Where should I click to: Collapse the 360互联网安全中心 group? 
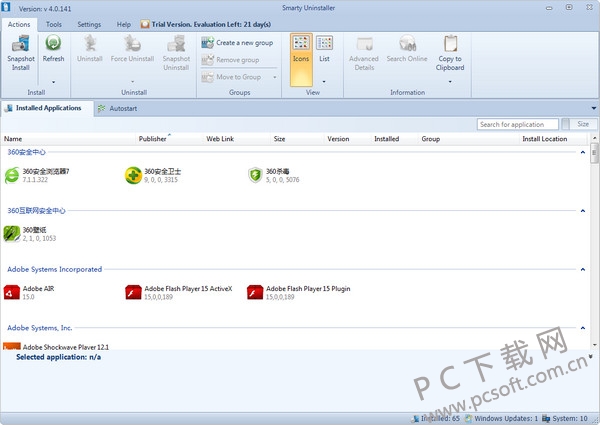(x=583, y=211)
